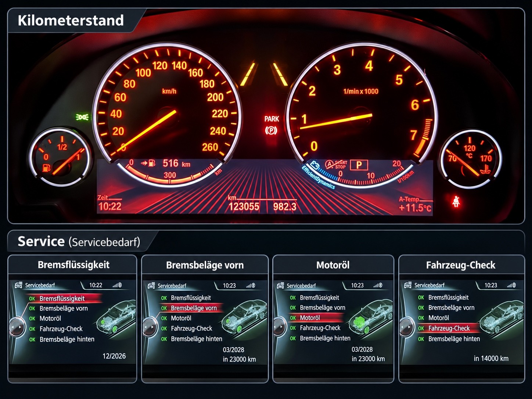Click the right yellow lane marker symbol
Viewport: 532px width, 399px height.
(280, 74)
